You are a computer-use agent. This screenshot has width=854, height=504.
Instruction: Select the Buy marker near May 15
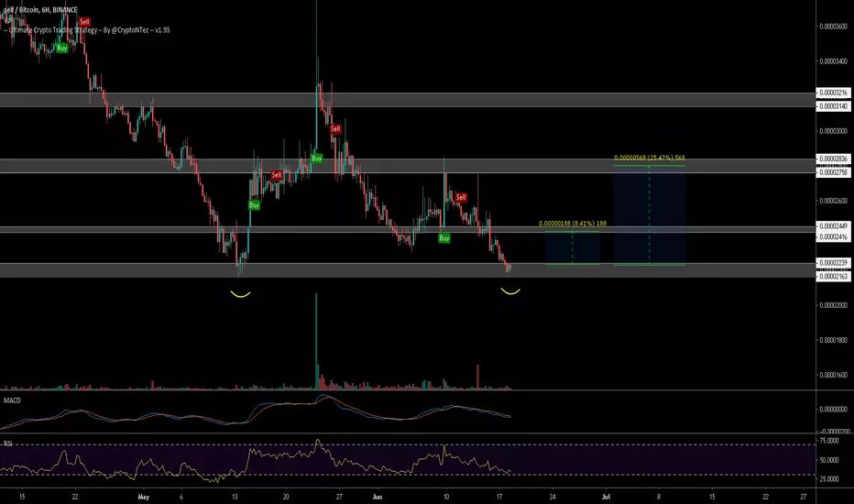[x=254, y=205]
